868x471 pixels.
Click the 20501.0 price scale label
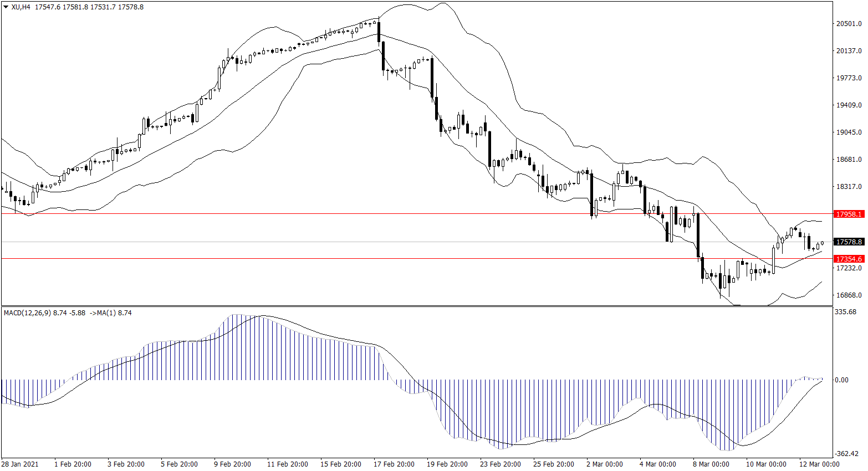[849, 24]
